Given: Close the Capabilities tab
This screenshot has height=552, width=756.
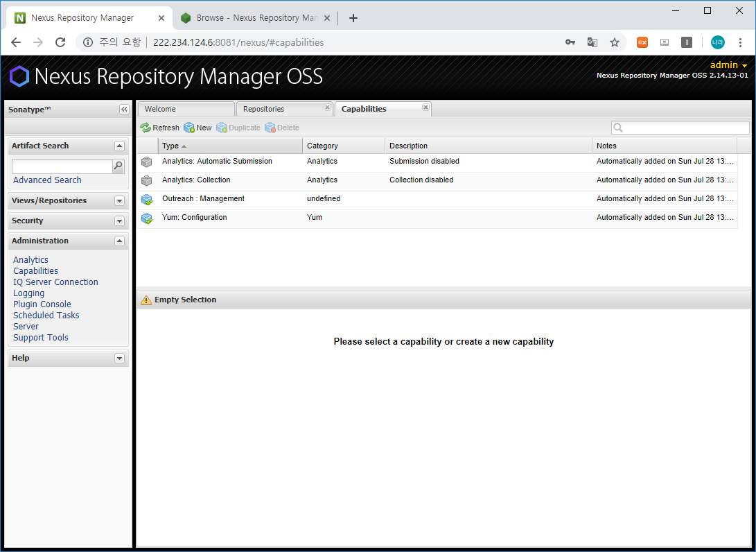Looking at the screenshot, I should 425,107.
